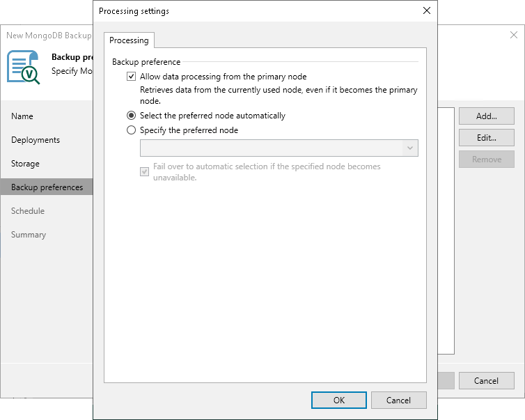The width and height of the screenshot is (525, 420).
Task: Go to the Summary wizard step
Action: [29, 235]
